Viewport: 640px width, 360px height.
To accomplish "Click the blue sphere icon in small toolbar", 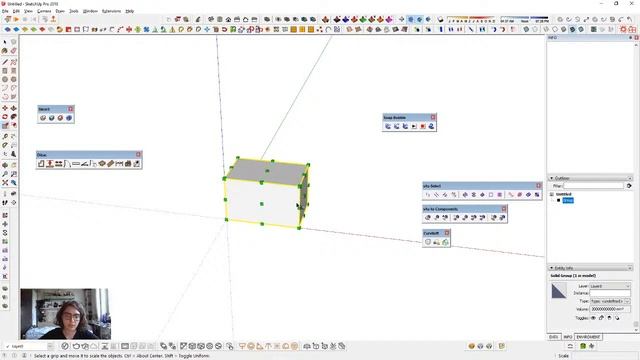I will (x=69, y=118).
